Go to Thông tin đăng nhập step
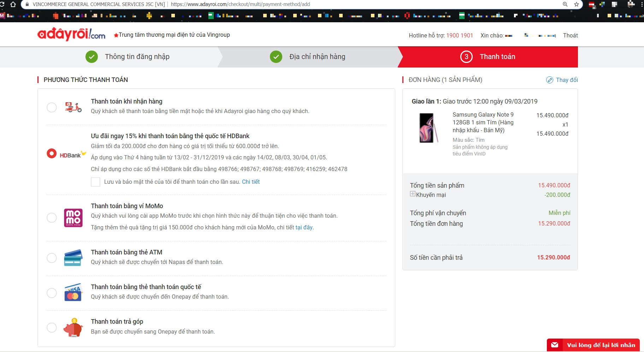The width and height of the screenshot is (644, 352). (x=137, y=57)
